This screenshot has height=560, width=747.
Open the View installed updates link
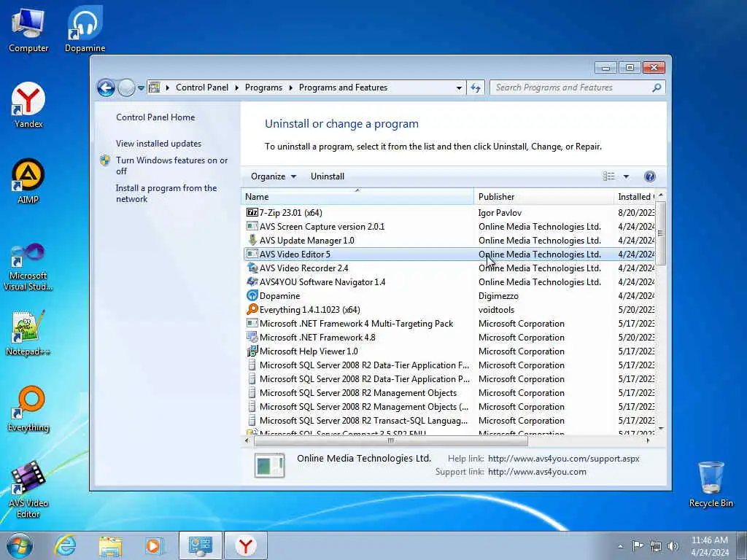tap(158, 144)
